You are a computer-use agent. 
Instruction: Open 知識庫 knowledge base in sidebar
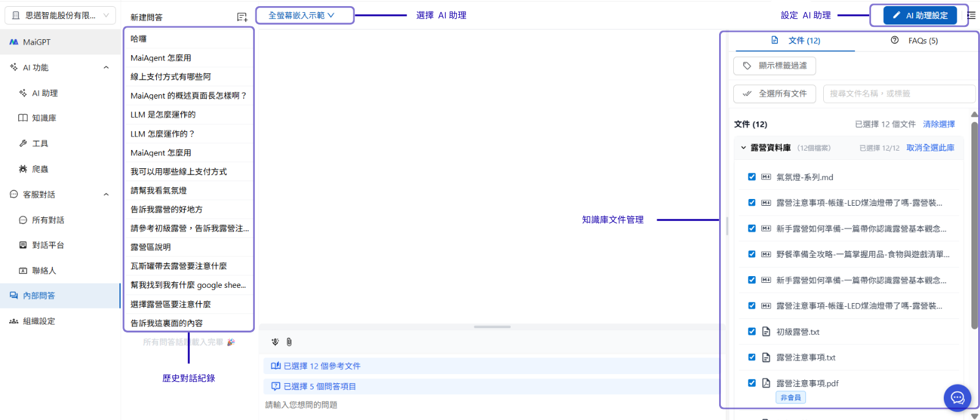point(44,118)
